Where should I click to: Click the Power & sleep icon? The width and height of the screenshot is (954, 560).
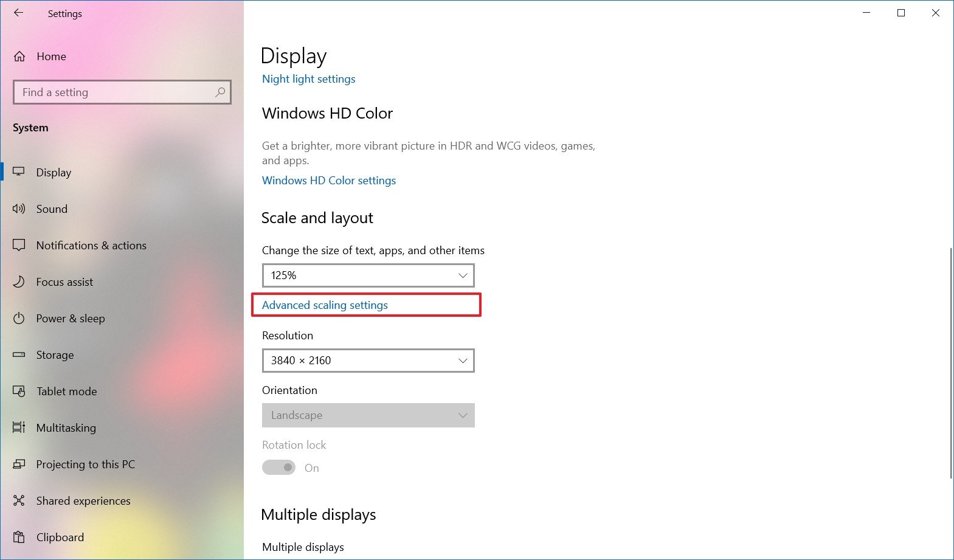(x=19, y=318)
